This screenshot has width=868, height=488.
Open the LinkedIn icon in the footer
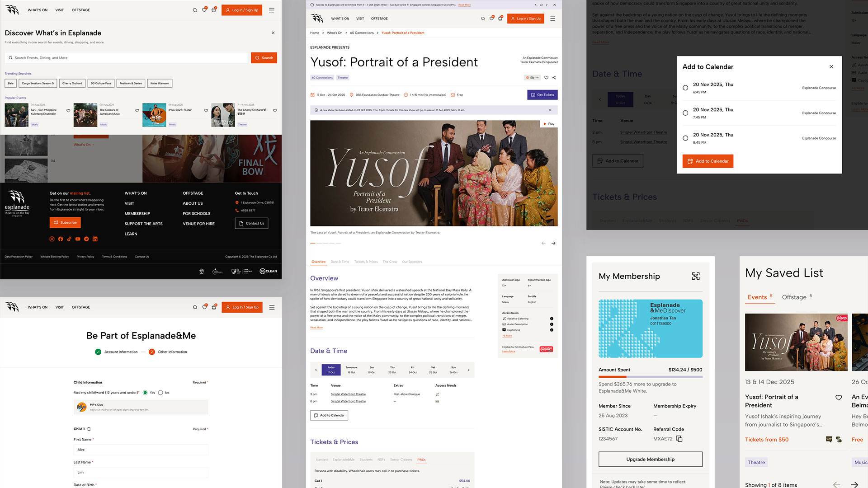pos(95,239)
